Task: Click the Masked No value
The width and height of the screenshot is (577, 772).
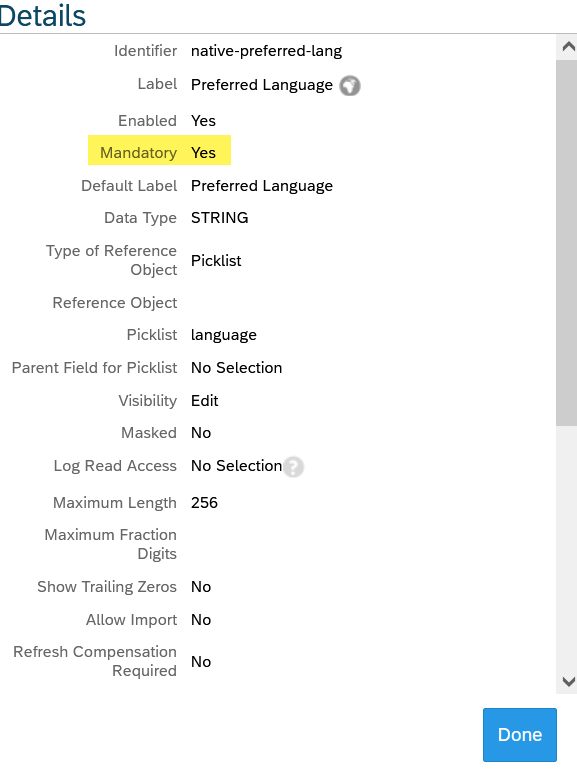Action: pos(201,433)
